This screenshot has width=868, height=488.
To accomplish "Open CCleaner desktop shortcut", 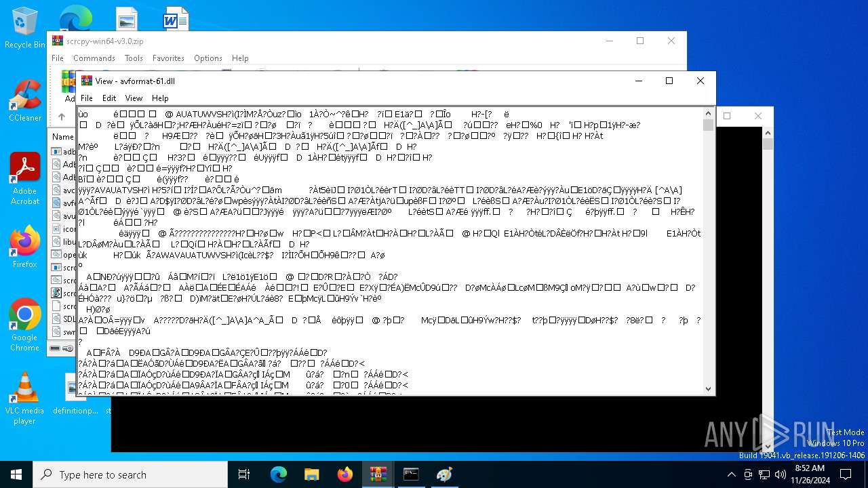I will pyautogui.click(x=24, y=101).
